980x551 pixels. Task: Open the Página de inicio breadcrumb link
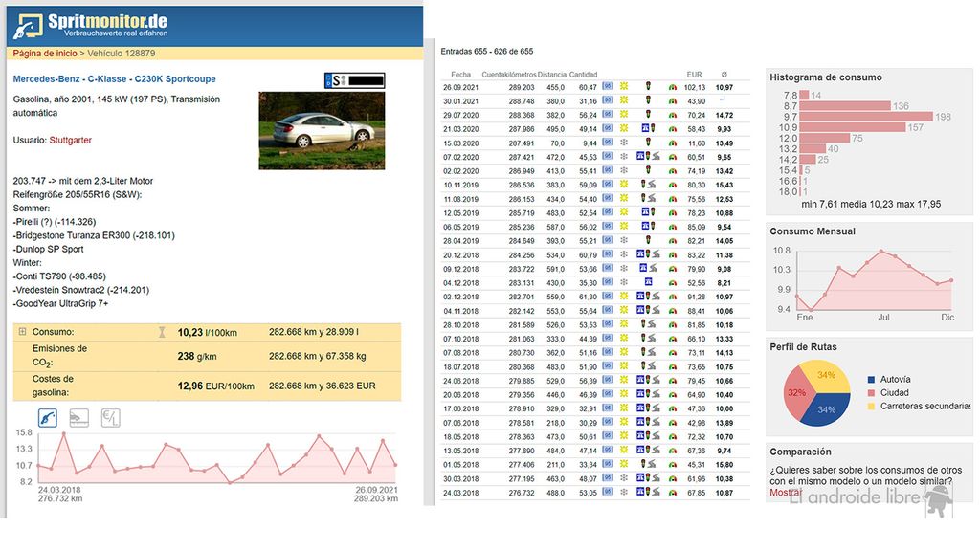45,54
